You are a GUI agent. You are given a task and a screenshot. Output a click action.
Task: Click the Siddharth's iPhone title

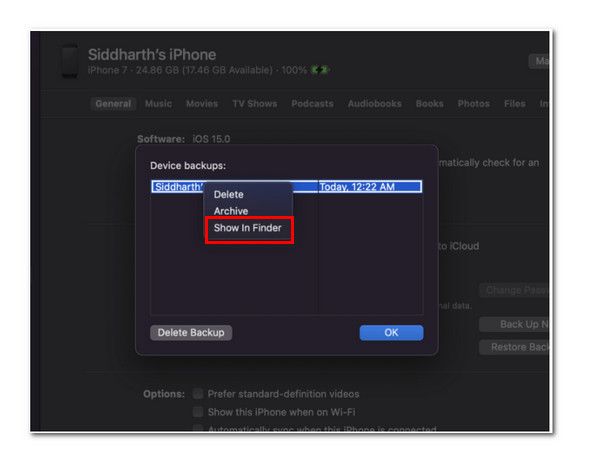tap(152, 55)
